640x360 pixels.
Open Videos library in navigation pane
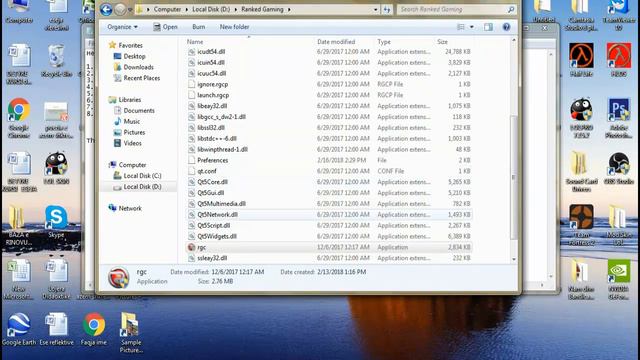(132, 143)
